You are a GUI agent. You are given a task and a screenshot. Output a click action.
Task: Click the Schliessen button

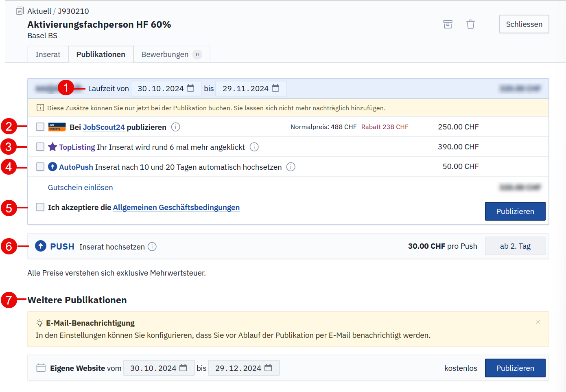(x=524, y=24)
